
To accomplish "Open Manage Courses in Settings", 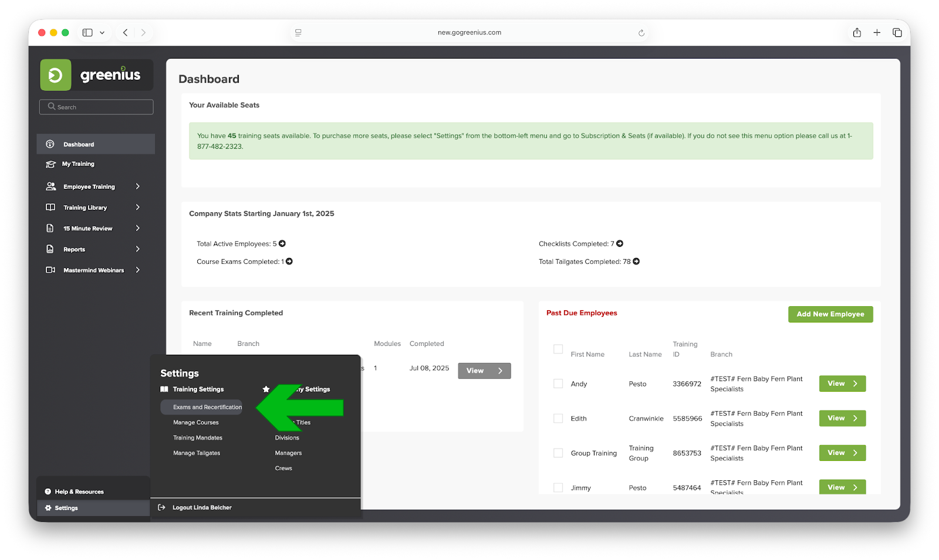I will pos(196,423).
